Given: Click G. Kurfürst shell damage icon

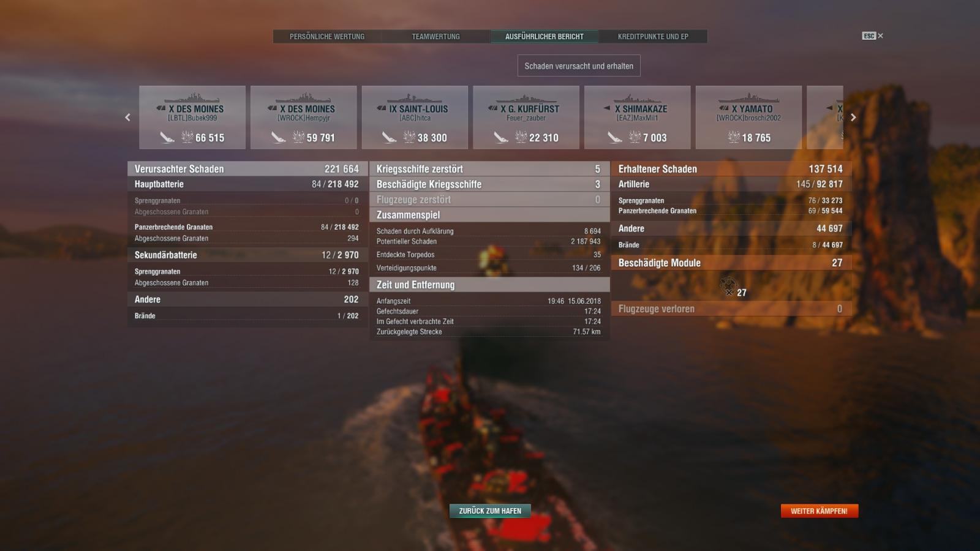Looking at the screenshot, I should (501, 138).
